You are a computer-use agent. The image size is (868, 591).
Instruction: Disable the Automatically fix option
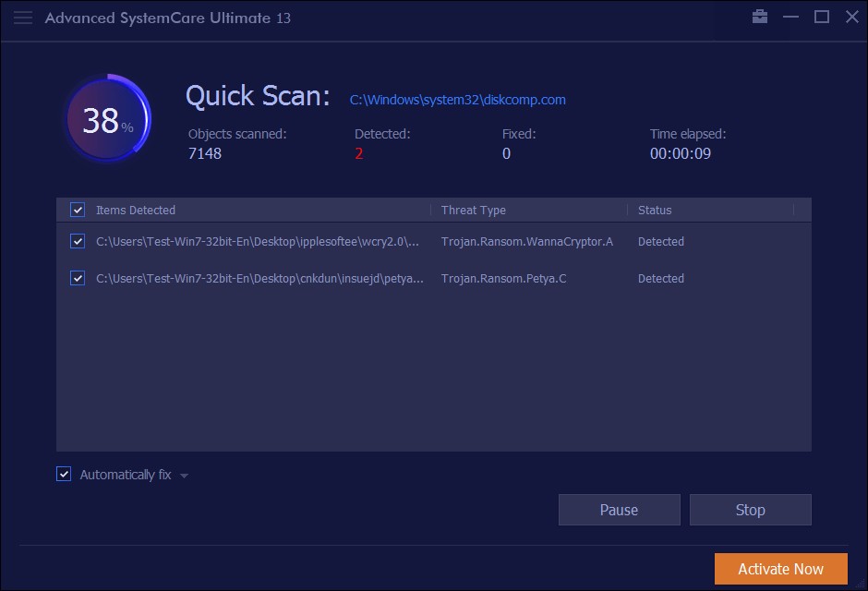[63, 474]
